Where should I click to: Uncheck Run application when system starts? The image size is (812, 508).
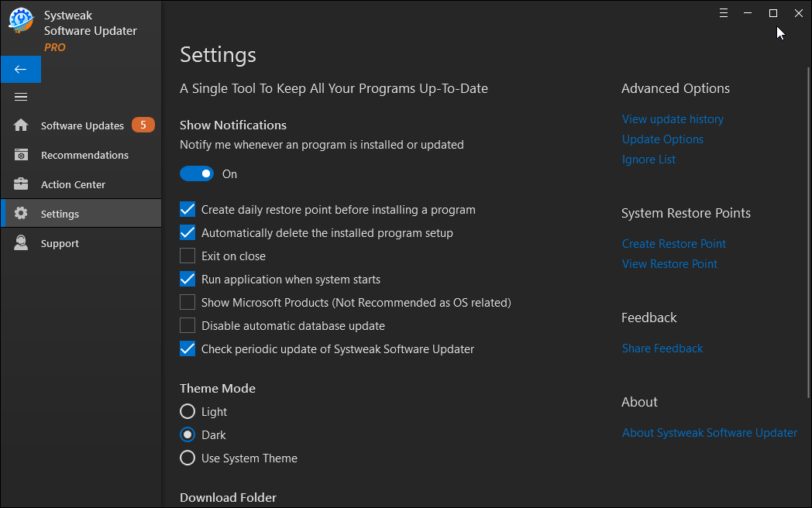pyautogui.click(x=188, y=280)
